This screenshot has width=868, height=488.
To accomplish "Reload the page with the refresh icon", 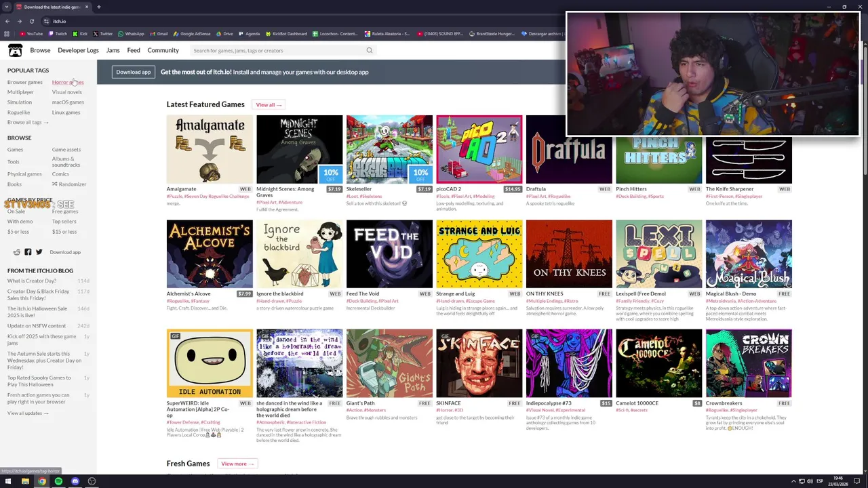I will [31, 21].
